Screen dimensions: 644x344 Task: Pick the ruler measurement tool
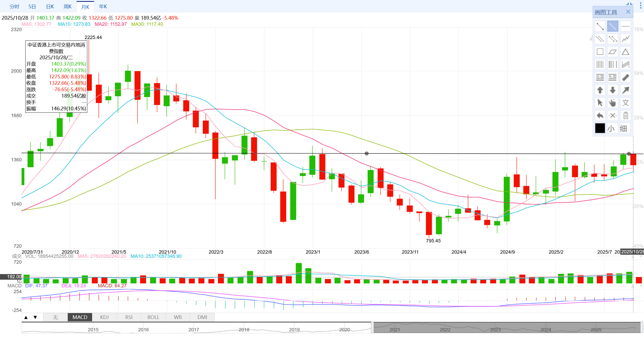[625, 77]
